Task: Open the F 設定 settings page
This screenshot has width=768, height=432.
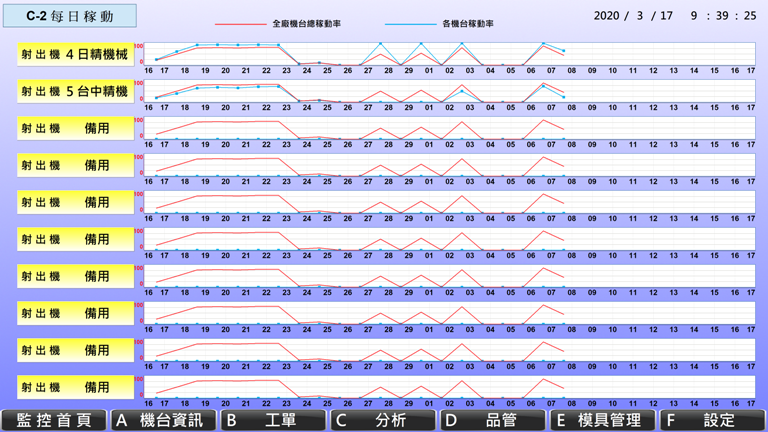Action: click(712, 420)
